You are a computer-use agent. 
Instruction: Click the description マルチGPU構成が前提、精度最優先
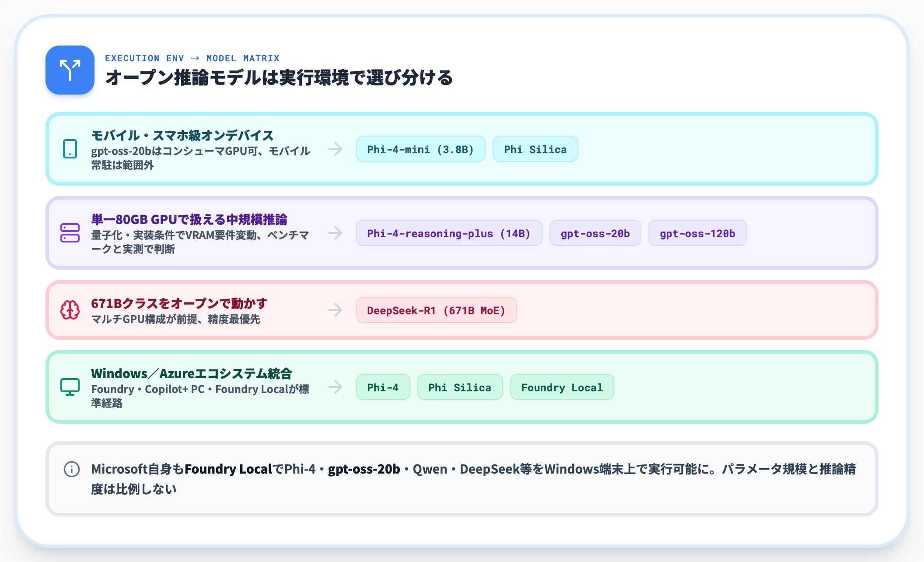click(175, 319)
